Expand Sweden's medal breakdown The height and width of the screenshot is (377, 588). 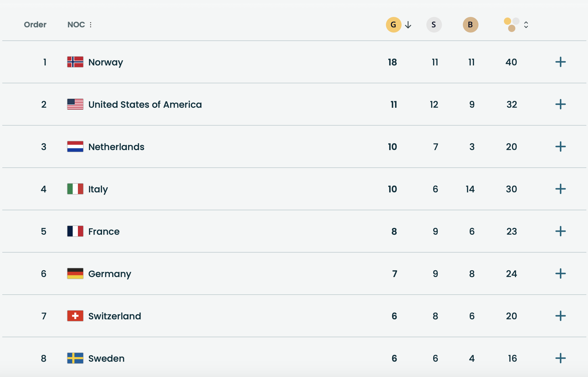(x=560, y=358)
